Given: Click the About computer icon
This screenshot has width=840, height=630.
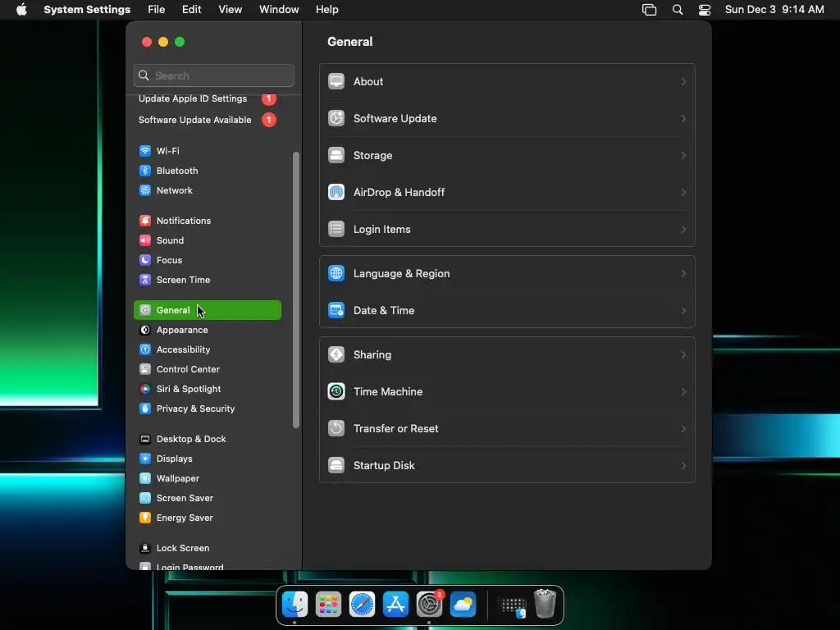Looking at the screenshot, I should click(336, 82).
